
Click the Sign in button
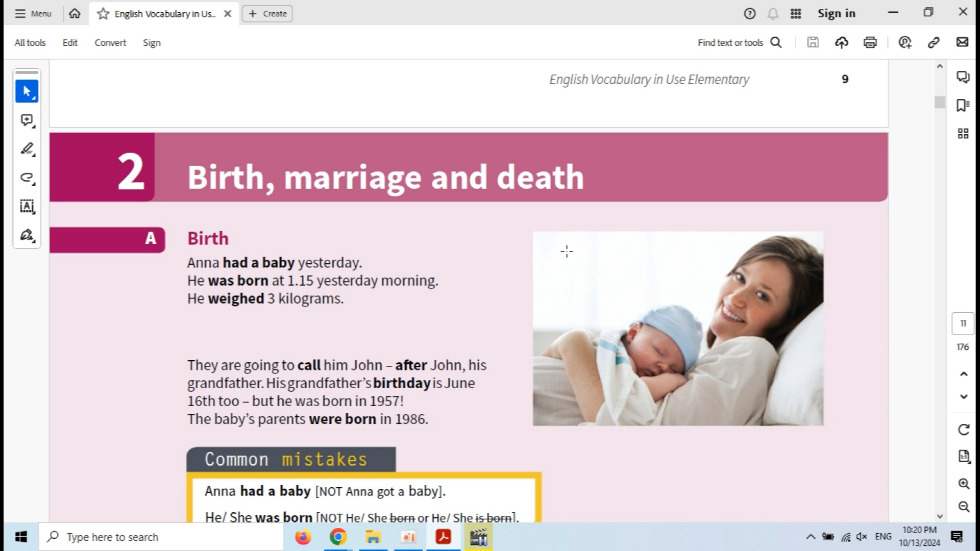(836, 14)
